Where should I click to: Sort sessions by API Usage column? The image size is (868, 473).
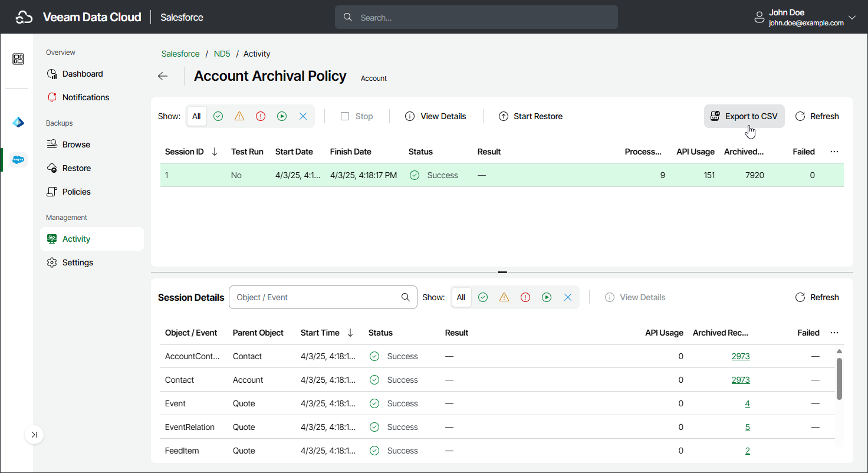695,152
